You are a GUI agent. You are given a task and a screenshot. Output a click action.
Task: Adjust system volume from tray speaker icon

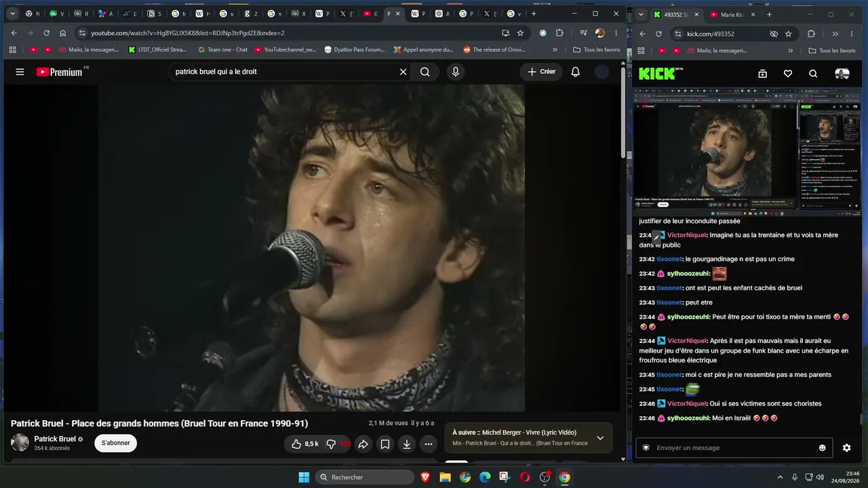[820, 477]
